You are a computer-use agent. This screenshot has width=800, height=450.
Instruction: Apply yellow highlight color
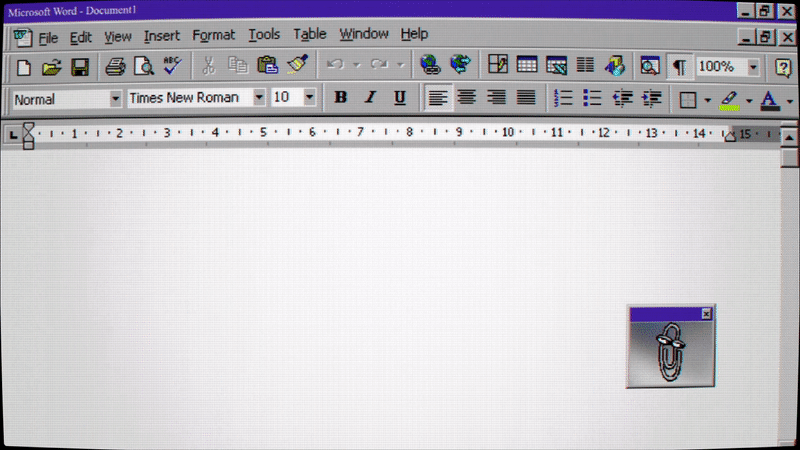tap(730, 101)
